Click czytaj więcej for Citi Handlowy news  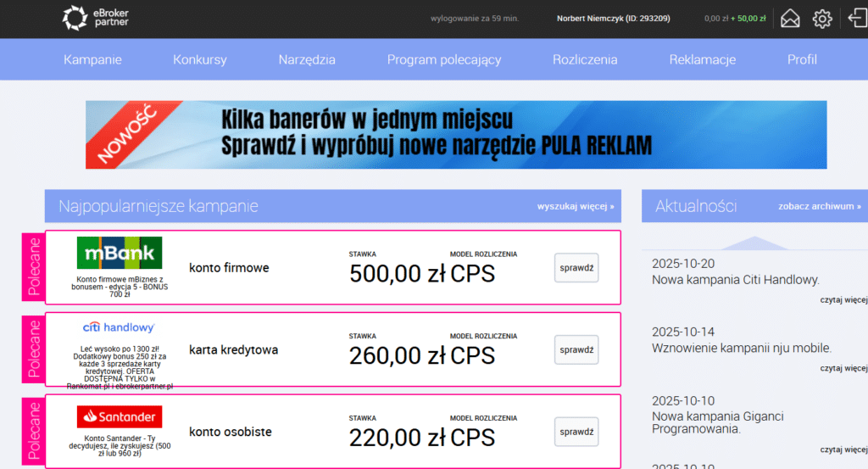pos(843,300)
